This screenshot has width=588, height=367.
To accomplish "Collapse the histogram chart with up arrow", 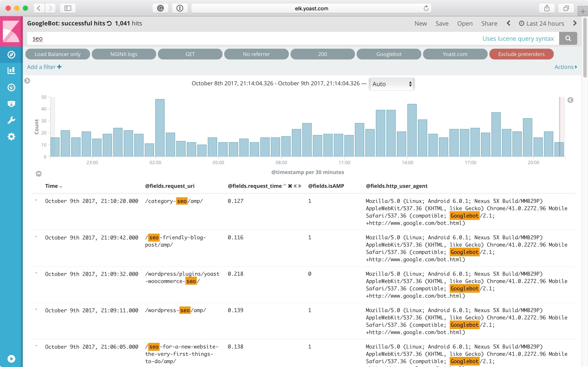I will [x=39, y=174].
